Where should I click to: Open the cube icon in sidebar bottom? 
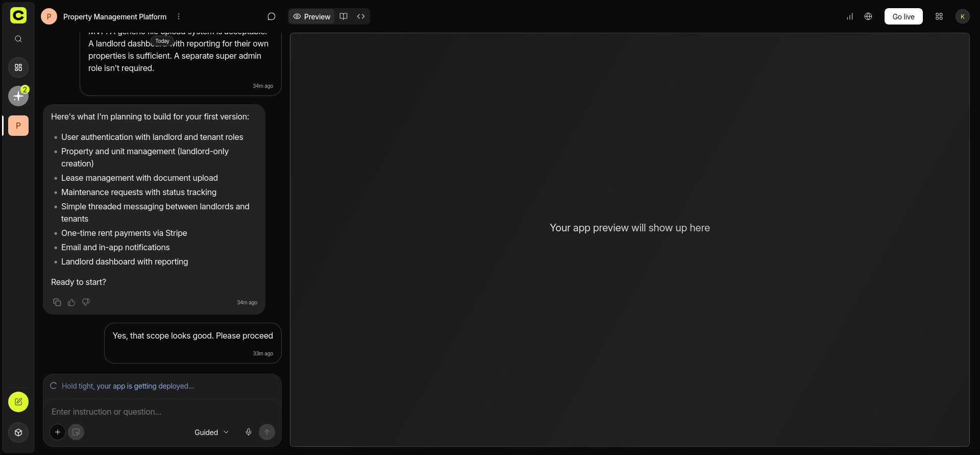(x=18, y=433)
